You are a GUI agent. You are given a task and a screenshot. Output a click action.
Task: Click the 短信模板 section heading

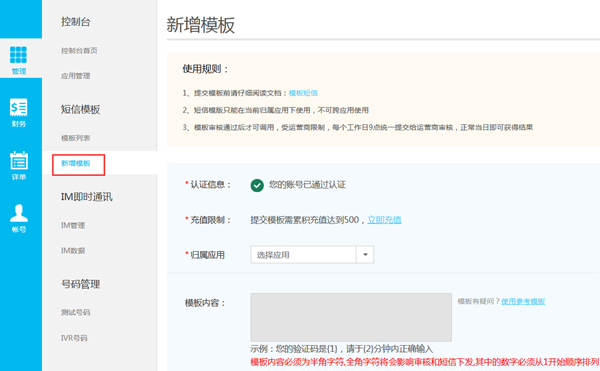[80, 109]
